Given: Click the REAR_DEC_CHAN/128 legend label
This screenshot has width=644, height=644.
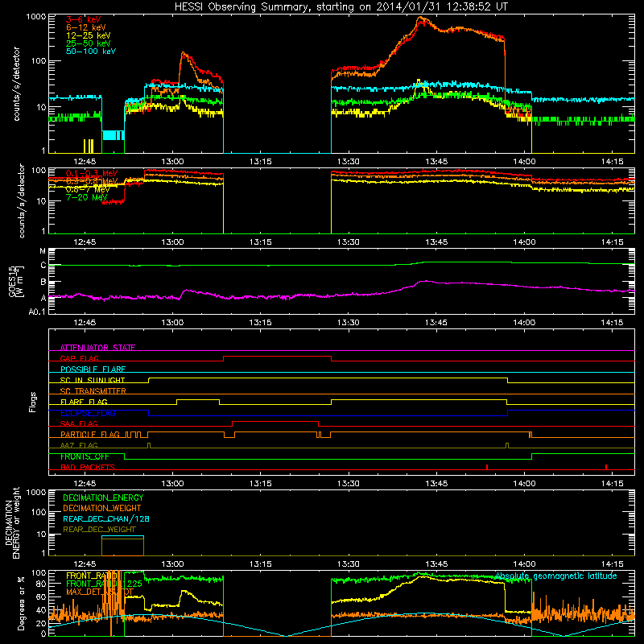Looking at the screenshot, I should click(106, 518).
